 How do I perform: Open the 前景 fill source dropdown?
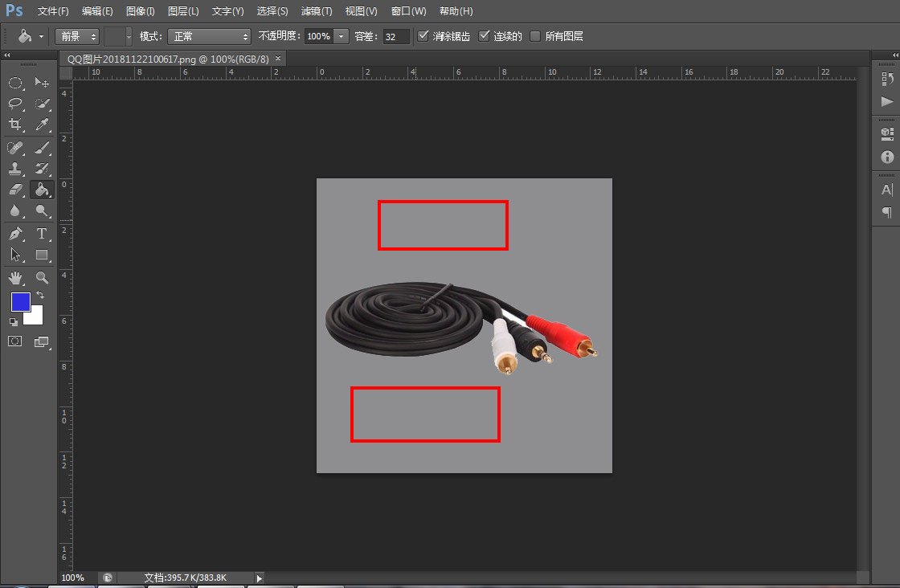[77, 36]
